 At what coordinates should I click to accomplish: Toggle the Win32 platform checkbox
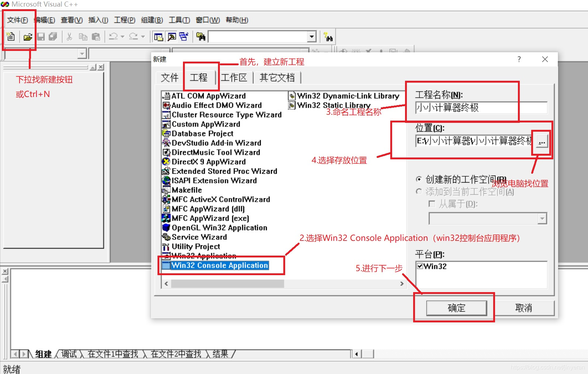pos(420,266)
